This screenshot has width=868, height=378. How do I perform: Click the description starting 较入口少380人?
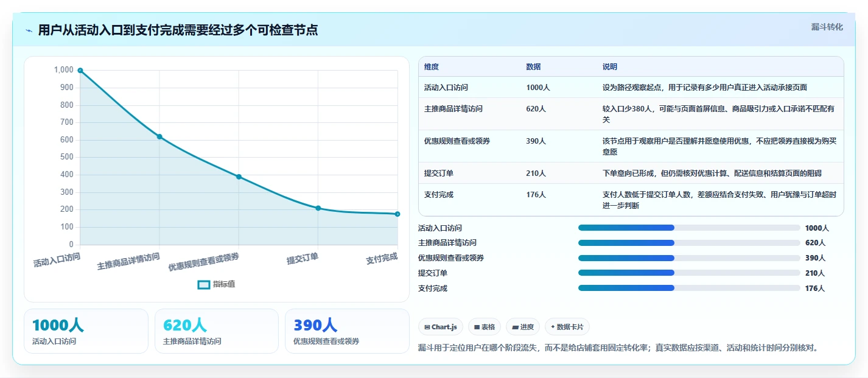pos(719,114)
